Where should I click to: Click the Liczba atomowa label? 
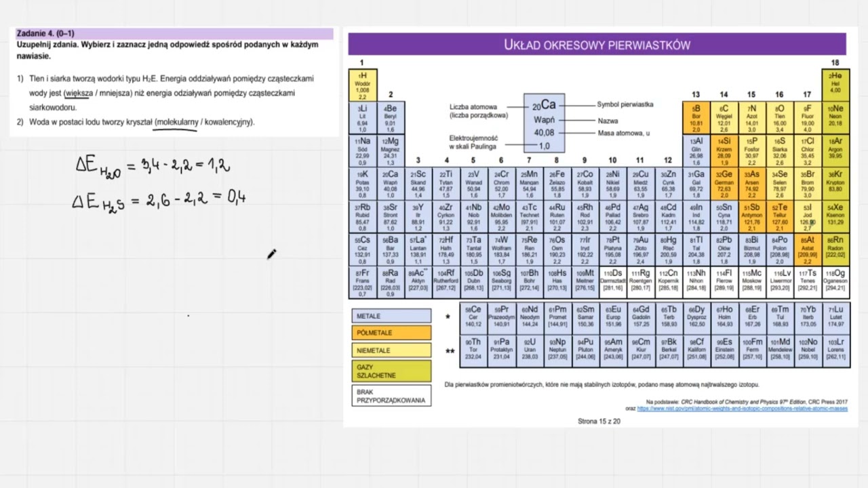click(x=473, y=107)
